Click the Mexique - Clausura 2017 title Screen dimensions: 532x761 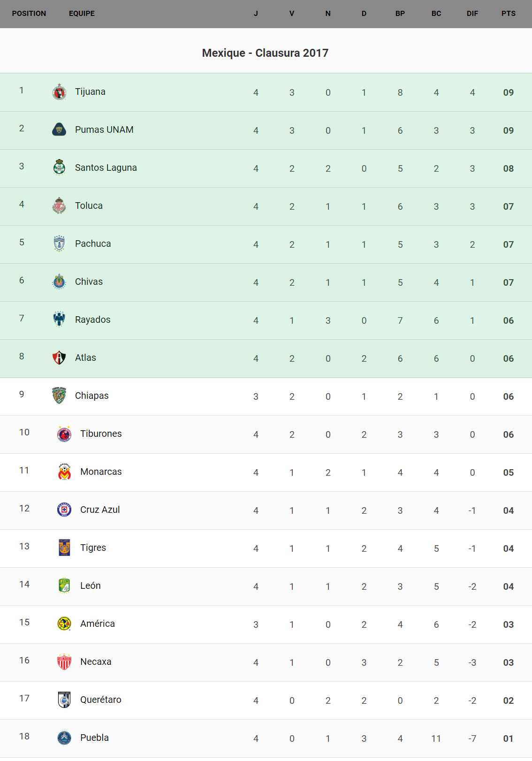point(265,53)
